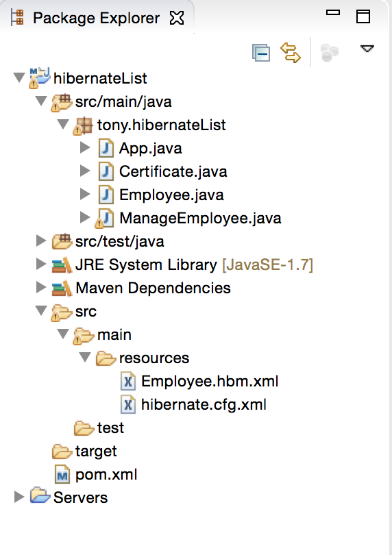Expand the Servers project

19,497
